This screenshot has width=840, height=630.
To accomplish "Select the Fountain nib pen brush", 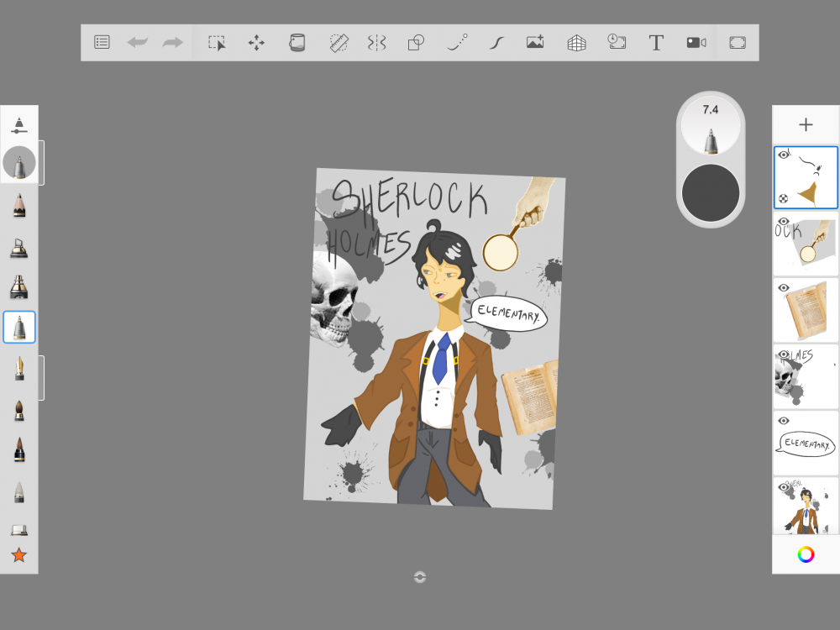I will pyautogui.click(x=19, y=369).
